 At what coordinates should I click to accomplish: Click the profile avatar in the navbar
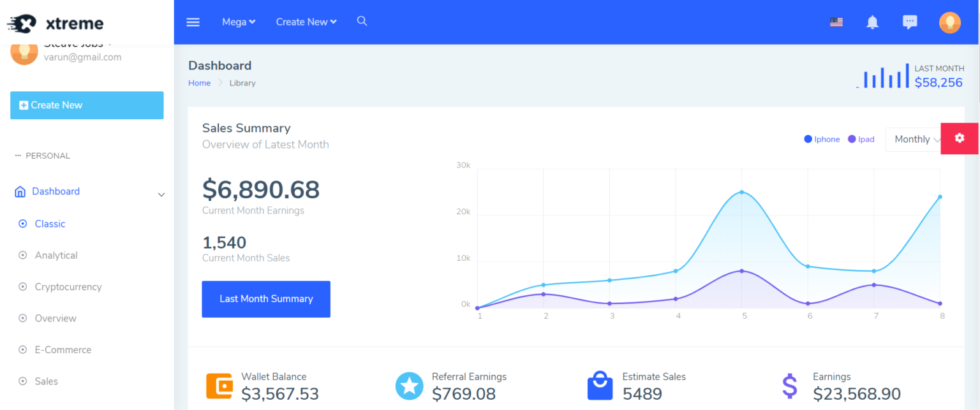coord(950,22)
